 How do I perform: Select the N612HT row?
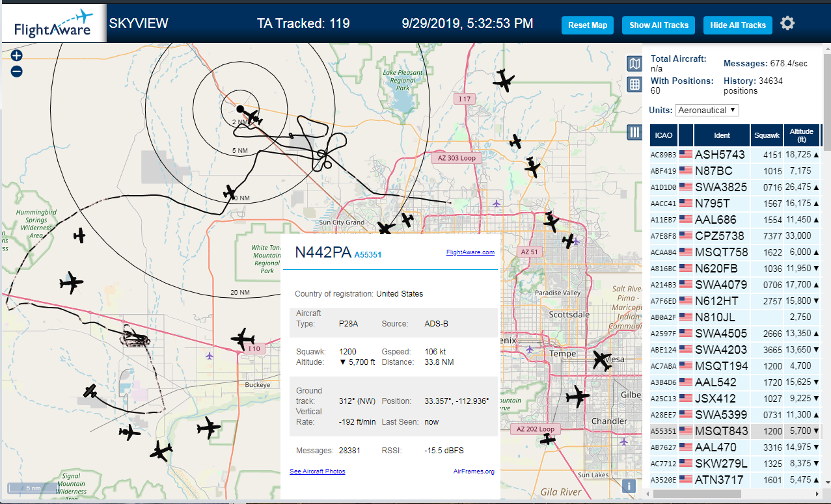click(735, 301)
